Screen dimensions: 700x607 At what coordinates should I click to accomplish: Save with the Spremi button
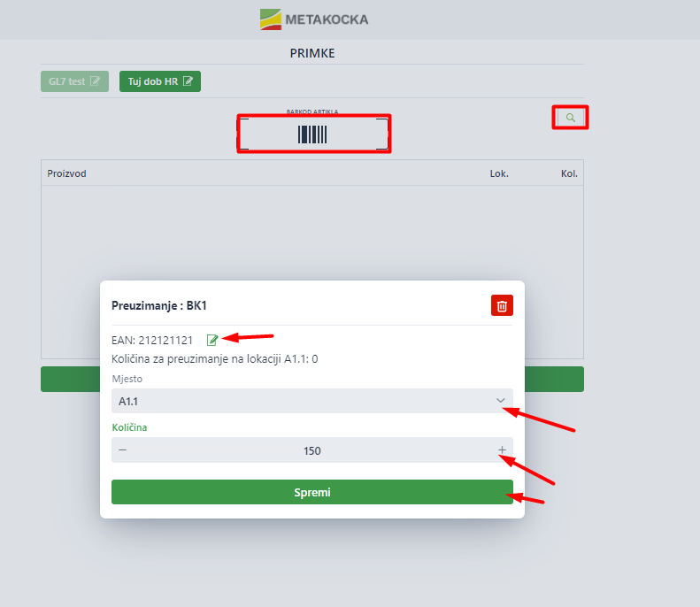pos(312,492)
